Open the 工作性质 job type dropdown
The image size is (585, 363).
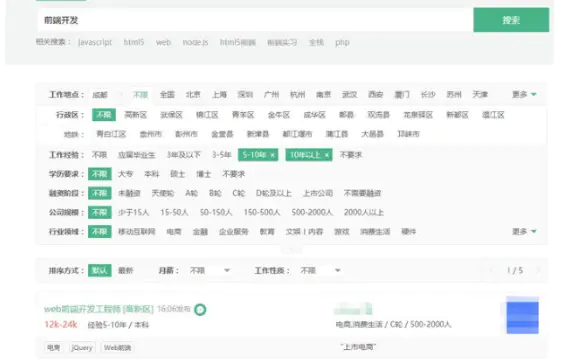click(x=320, y=270)
